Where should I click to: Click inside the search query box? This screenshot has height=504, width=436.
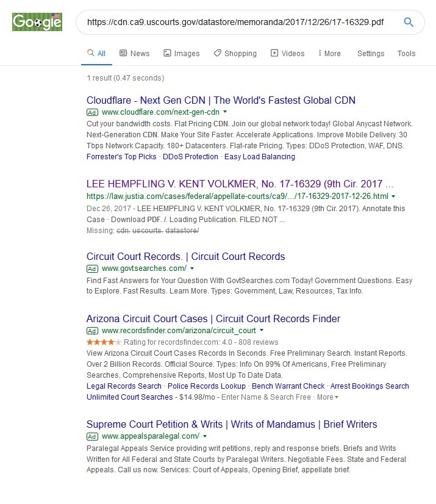click(235, 22)
